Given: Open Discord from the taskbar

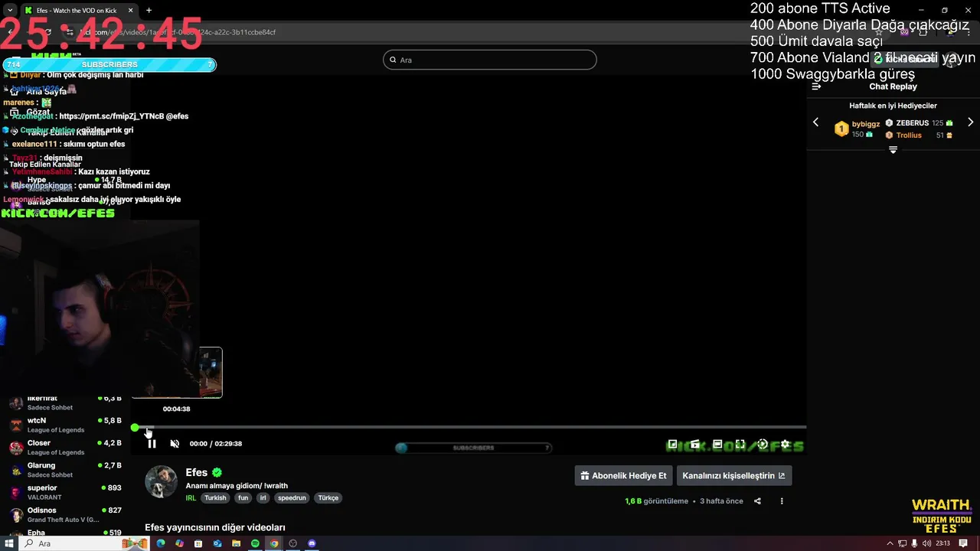Looking at the screenshot, I should [312, 543].
